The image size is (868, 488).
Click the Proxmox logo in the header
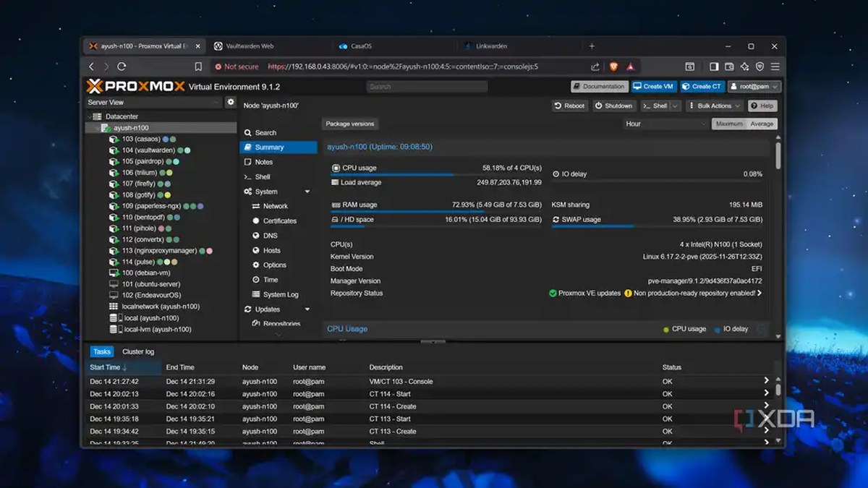(x=135, y=86)
